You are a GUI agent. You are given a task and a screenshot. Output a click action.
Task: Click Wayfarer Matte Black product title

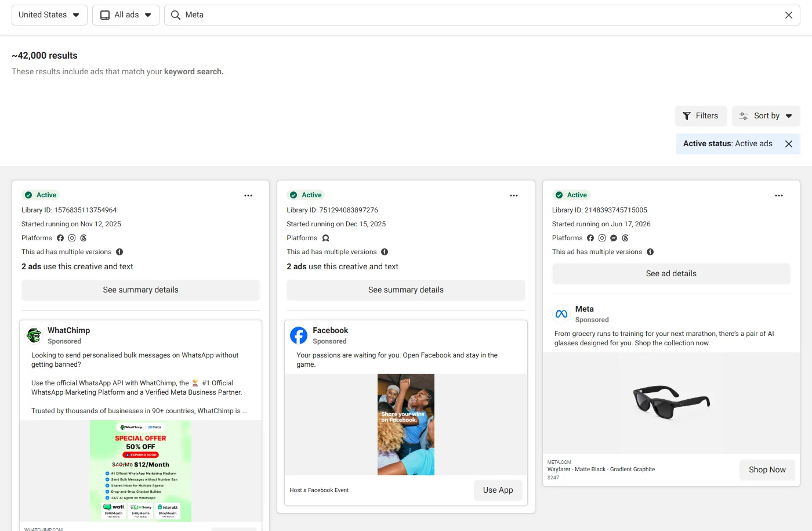tap(601, 469)
